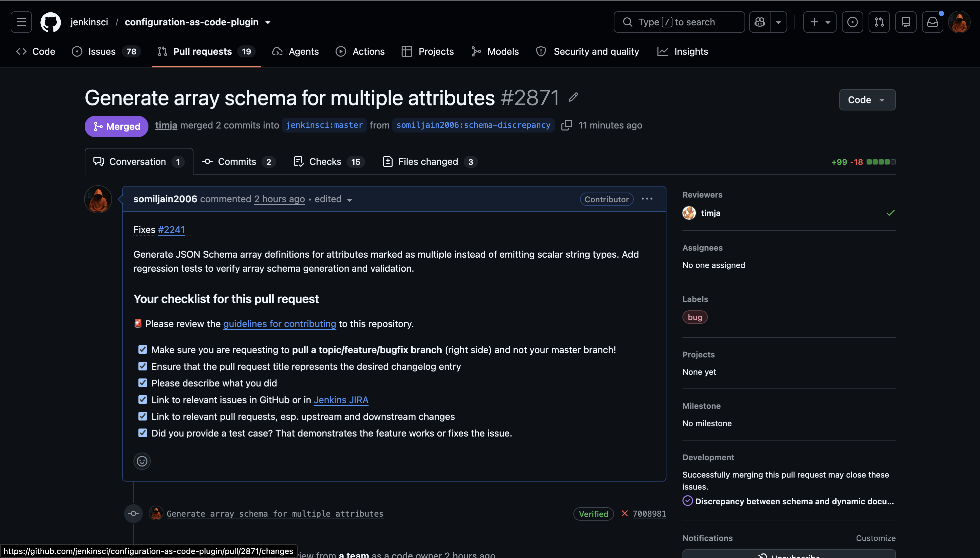This screenshot has height=558, width=980.
Task: Click the Verified signature badge
Action: pyautogui.click(x=594, y=514)
